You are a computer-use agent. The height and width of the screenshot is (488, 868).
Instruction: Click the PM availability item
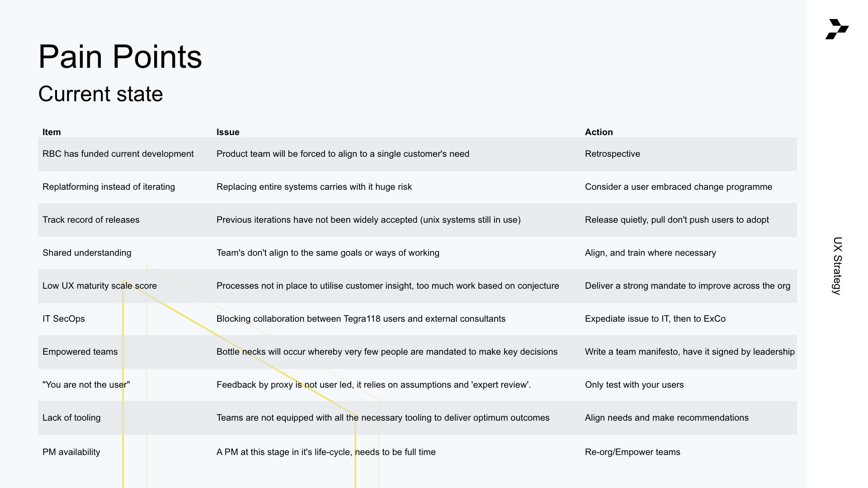71,452
